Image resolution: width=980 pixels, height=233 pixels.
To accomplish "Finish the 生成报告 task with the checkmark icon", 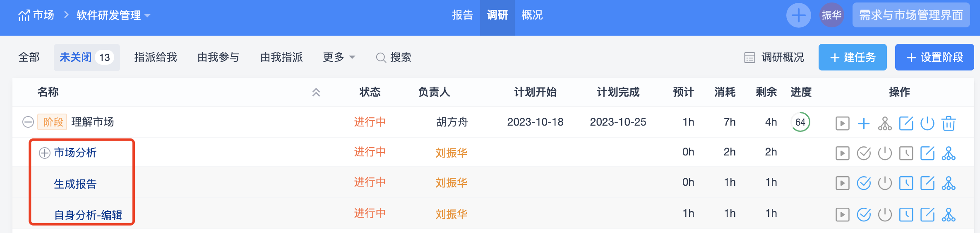I will [x=864, y=183].
